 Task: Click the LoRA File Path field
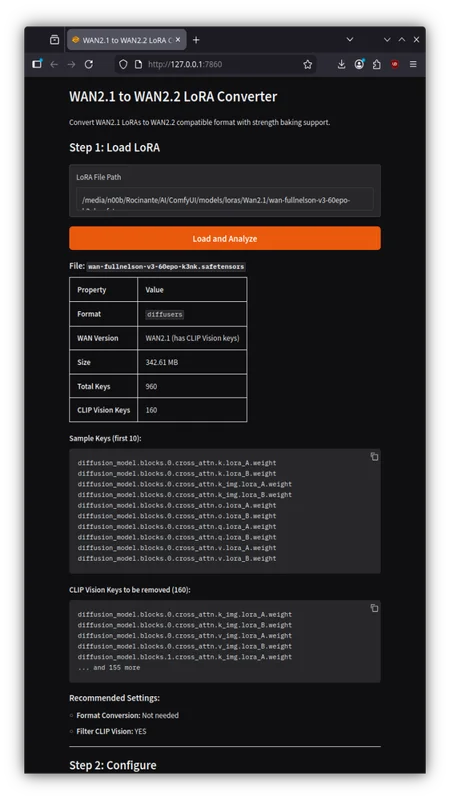click(x=225, y=199)
